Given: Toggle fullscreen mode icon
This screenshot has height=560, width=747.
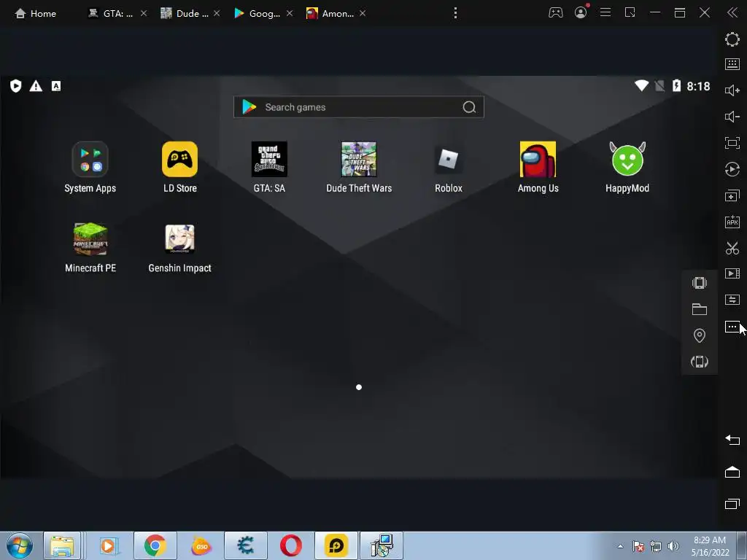Looking at the screenshot, I should click(732, 143).
